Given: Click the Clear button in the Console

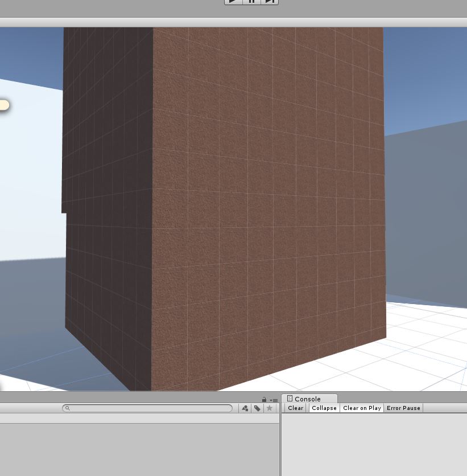Looking at the screenshot, I should click(295, 408).
